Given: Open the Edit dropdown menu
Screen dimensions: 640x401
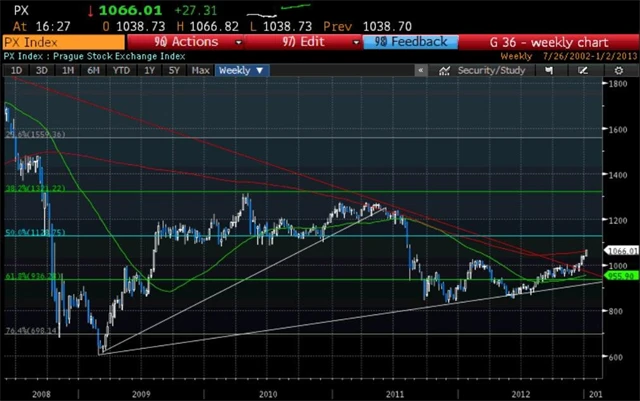Looking at the screenshot, I should coord(303,42).
